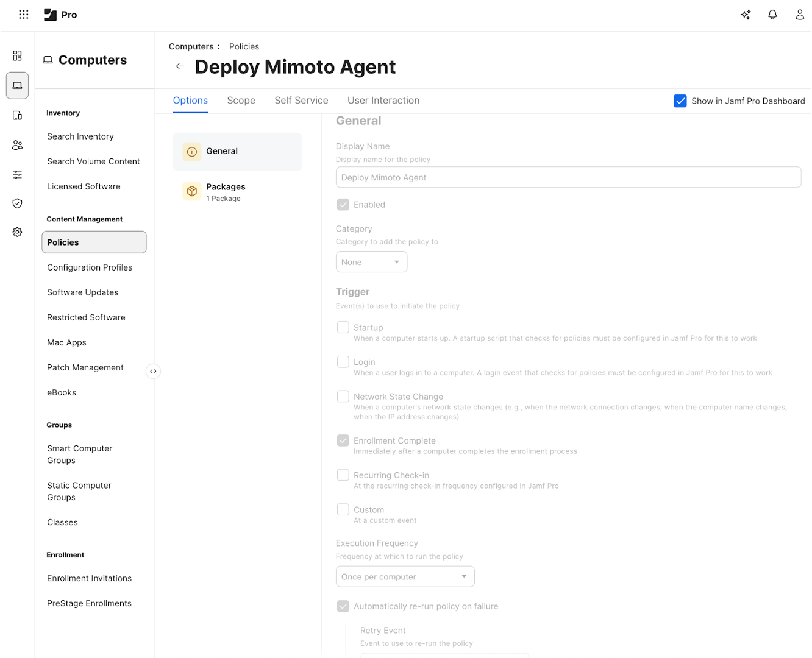This screenshot has height=658, width=812.
Task: Switch to the Scope tab
Action: point(241,101)
